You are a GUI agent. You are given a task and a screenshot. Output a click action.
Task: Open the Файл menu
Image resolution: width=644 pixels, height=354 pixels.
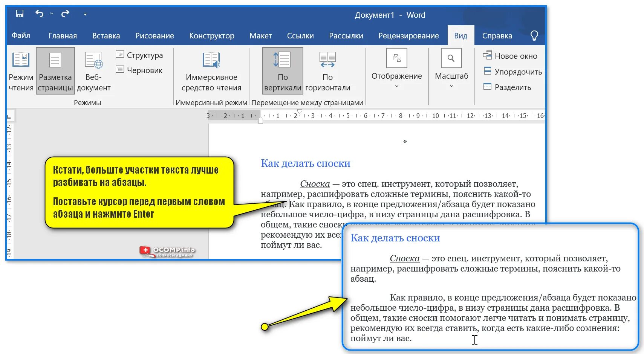point(21,35)
